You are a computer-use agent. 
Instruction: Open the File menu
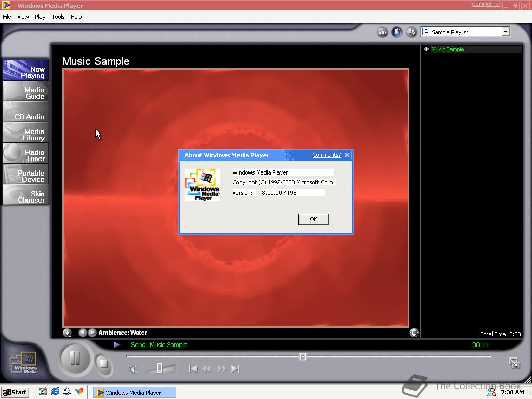point(7,17)
